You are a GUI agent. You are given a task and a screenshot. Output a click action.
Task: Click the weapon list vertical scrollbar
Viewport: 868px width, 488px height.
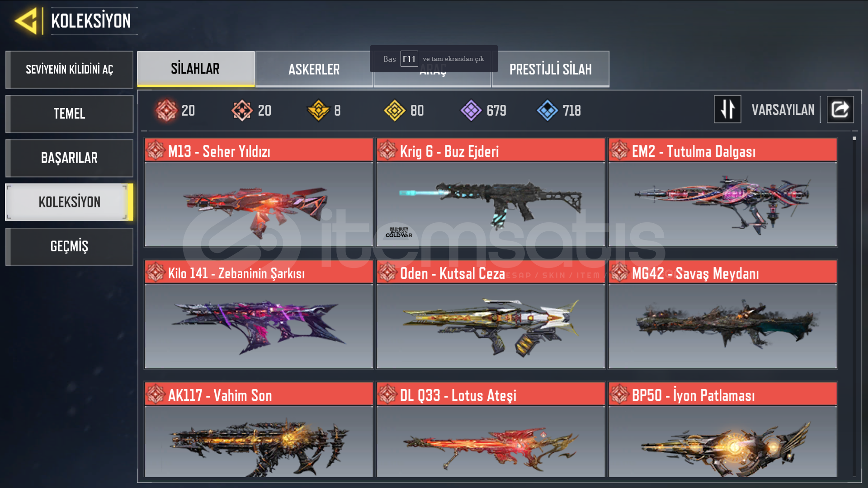tap(854, 307)
